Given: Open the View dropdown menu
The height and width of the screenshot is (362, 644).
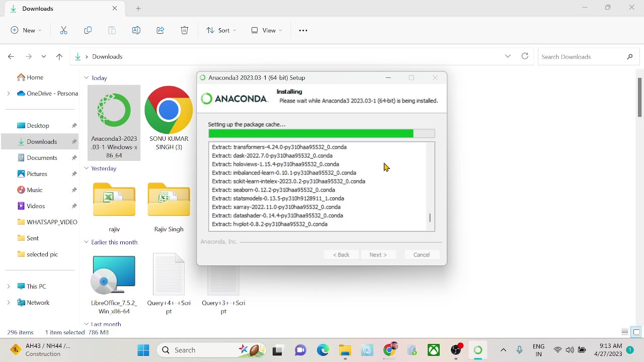Looking at the screenshot, I should pos(267,30).
